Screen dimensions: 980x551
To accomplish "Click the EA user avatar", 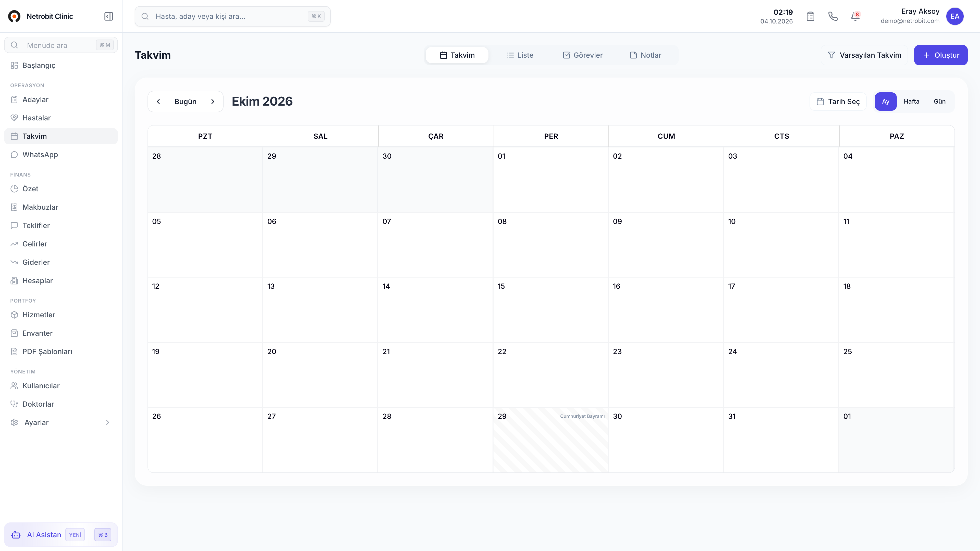I will click(x=954, y=16).
